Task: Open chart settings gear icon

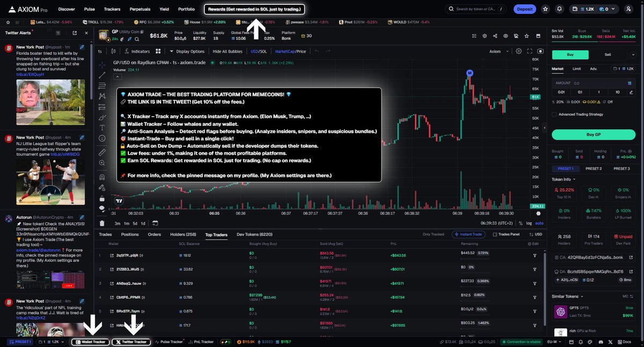Action: point(518,51)
